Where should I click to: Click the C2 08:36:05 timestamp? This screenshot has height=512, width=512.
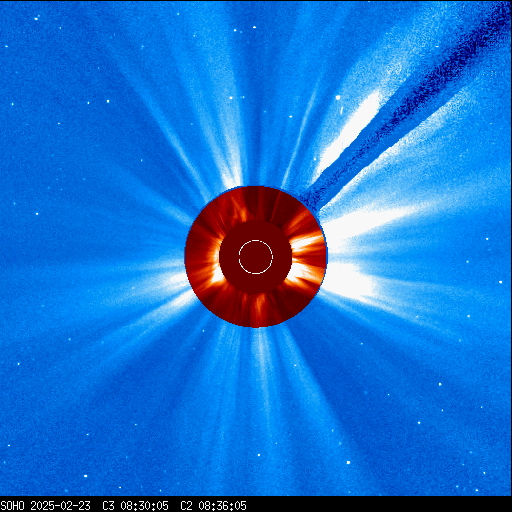(213, 506)
